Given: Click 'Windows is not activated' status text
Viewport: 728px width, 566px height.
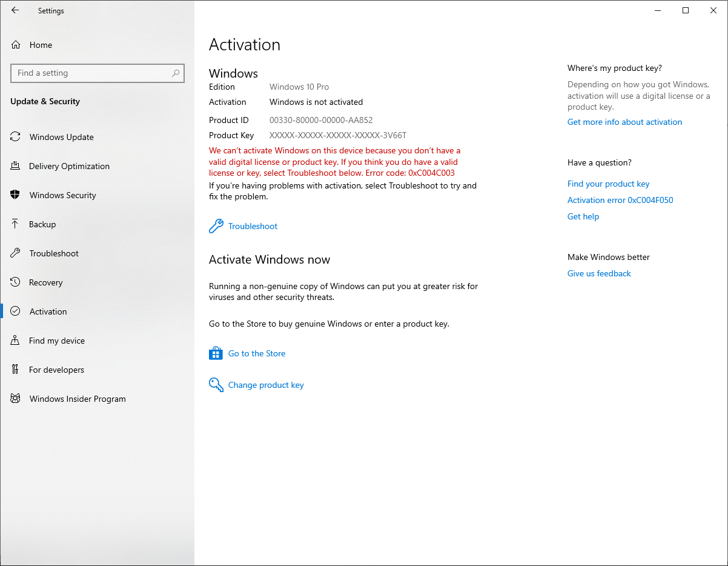Looking at the screenshot, I should point(316,102).
